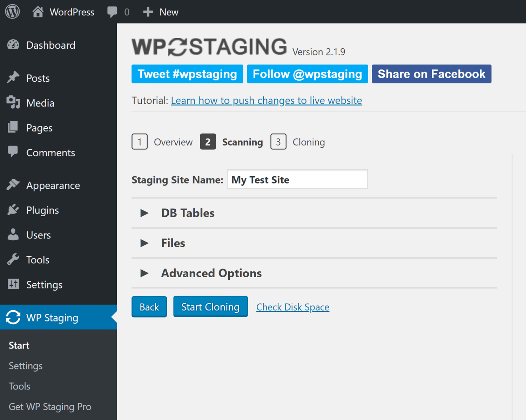Click the Dashboard gauge icon
The width and height of the screenshot is (526, 420).
point(13,45)
